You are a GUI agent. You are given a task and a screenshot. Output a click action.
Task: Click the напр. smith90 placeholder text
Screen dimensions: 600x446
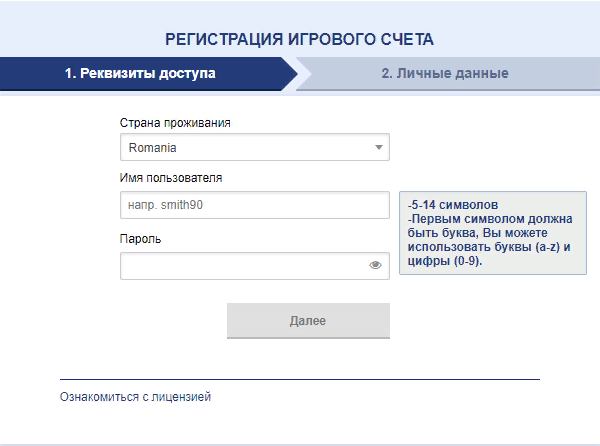coord(165,205)
